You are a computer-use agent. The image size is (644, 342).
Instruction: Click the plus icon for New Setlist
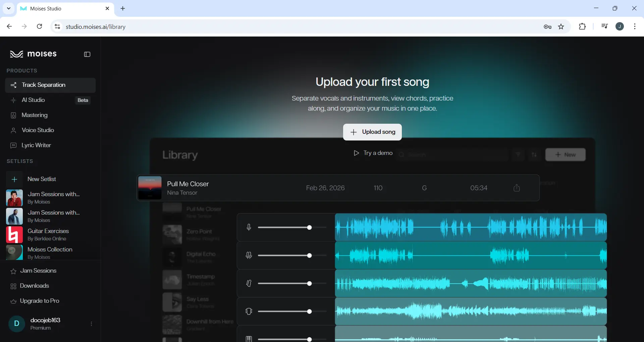click(x=14, y=179)
